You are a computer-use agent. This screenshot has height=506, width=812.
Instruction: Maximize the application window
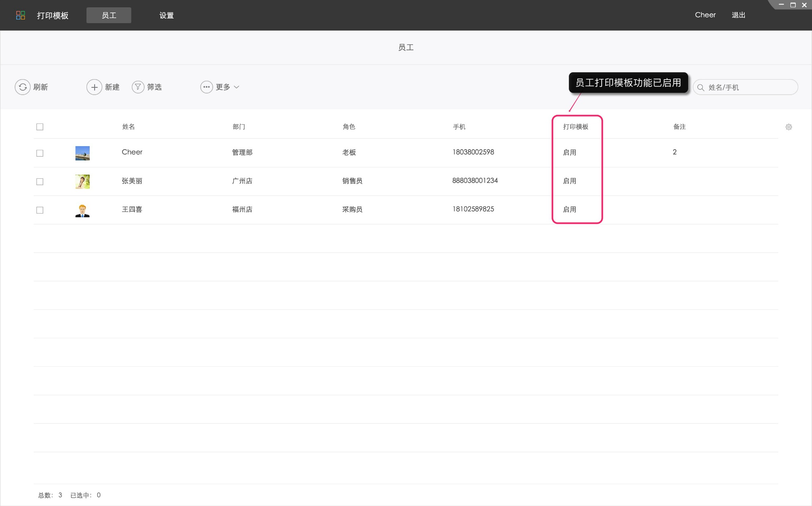point(793,5)
